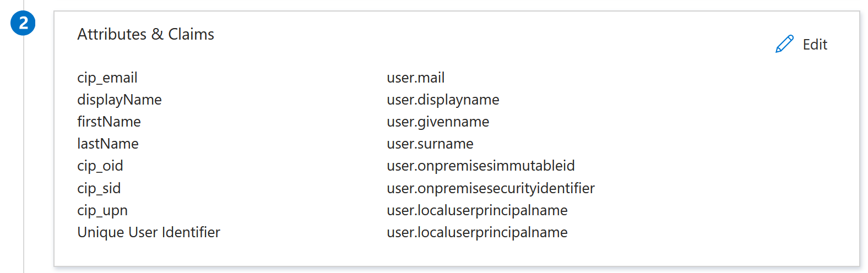The width and height of the screenshot is (868, 273).
Task: Click the user.displayname value
Action: 443,100
